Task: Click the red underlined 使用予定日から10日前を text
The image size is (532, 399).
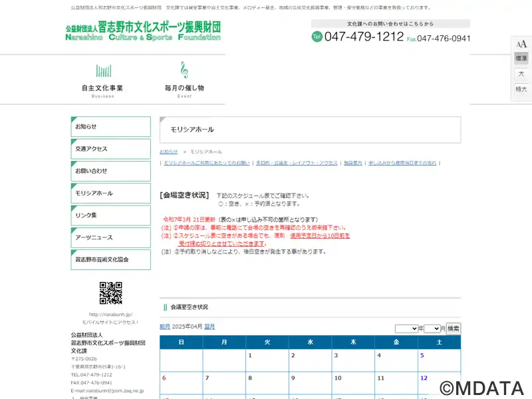Action: (320, 236)
